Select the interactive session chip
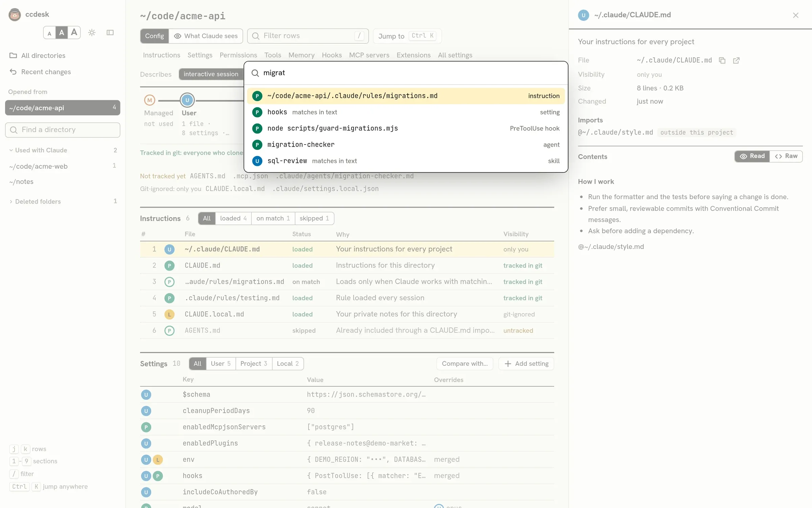 [211, 74]
